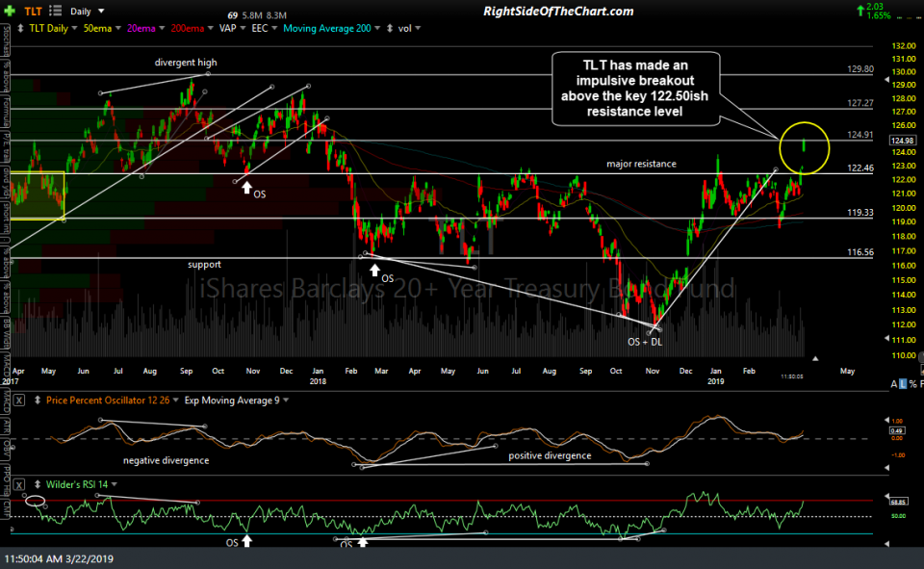Image resolution: width=924 pixels, height=569 pixels.
Task: Enable log scaling via the highlighted L toggle
Action: [903, 382]
